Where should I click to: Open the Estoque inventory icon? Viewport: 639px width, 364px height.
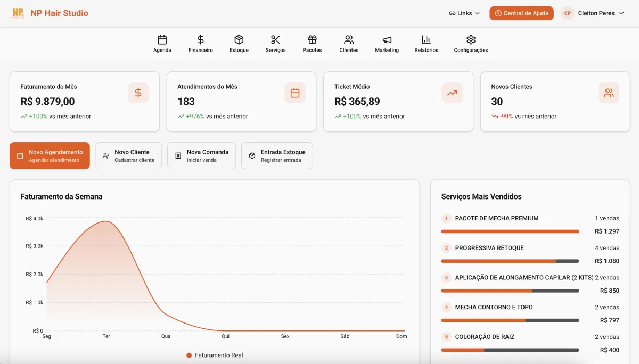pyautogui.click(x=239, y=40)
